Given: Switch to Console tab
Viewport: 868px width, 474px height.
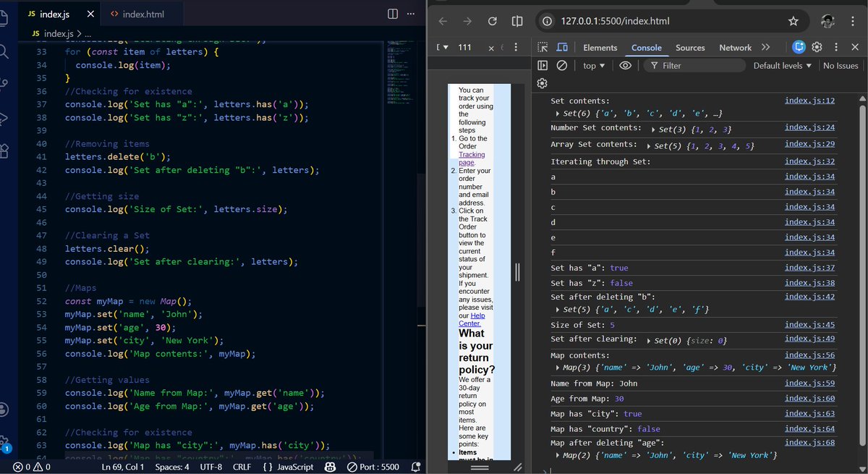Looking at the screenshot, I should tap(647, 47).
